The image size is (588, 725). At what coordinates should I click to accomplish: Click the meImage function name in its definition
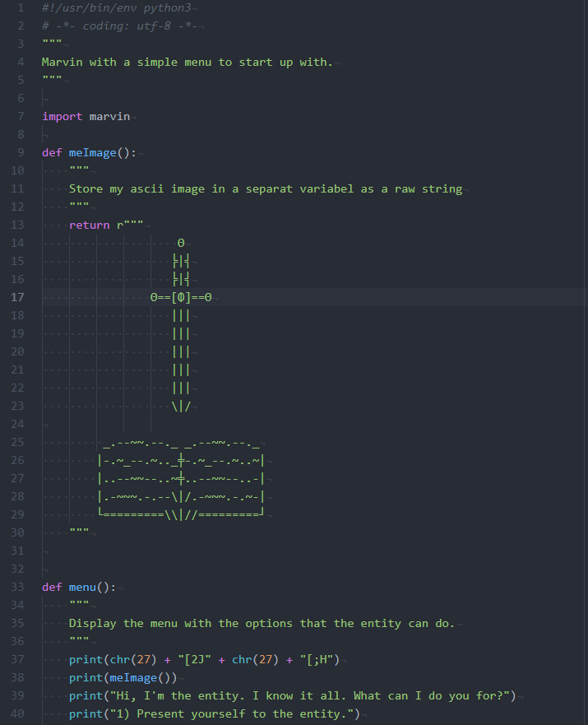[x=100, y=152]
